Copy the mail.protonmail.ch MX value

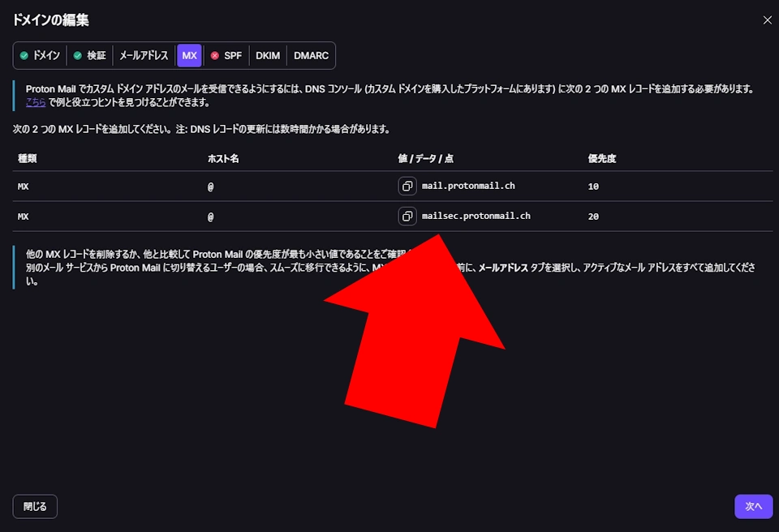(407, 187)
